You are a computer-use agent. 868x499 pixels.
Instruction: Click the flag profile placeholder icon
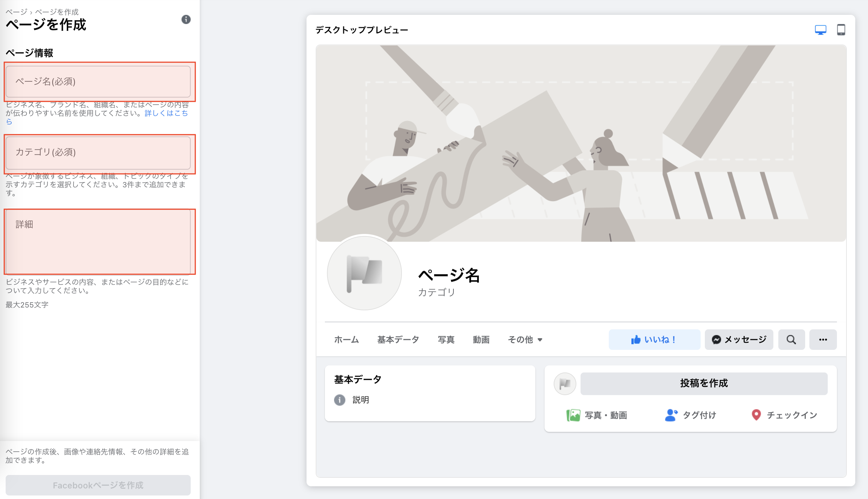pos(364,273)
